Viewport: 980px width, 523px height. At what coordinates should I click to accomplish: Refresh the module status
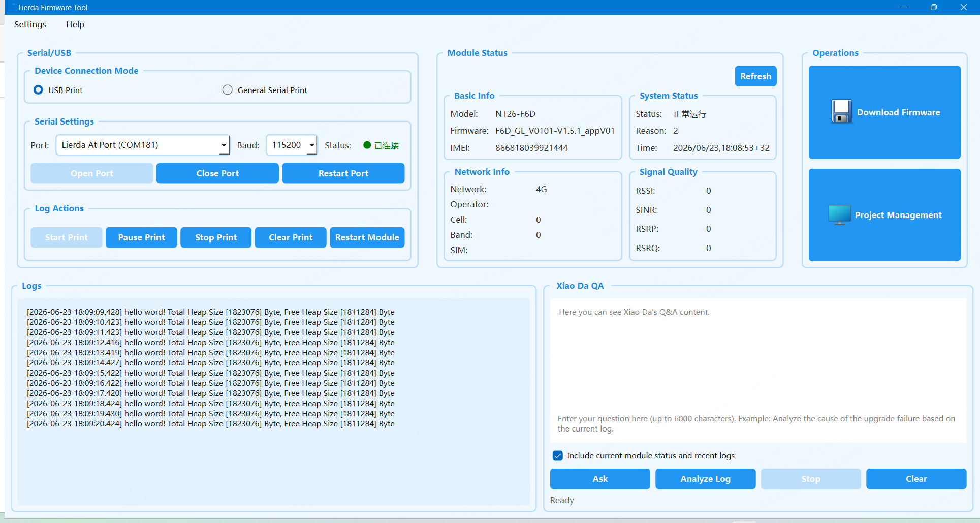click(755, 76)
